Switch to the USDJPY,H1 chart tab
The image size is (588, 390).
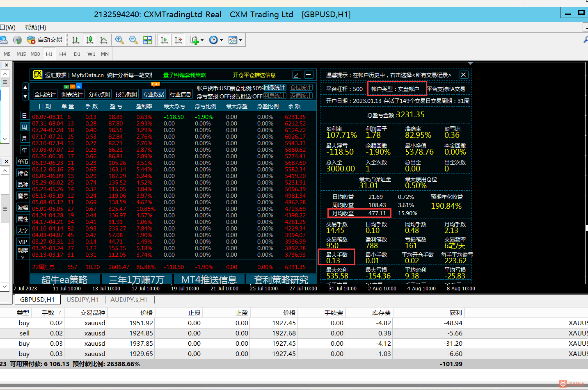point(82,299)
